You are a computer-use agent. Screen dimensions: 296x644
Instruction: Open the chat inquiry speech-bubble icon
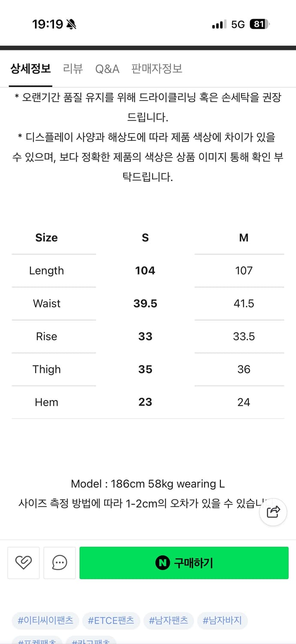pos(60,562)
